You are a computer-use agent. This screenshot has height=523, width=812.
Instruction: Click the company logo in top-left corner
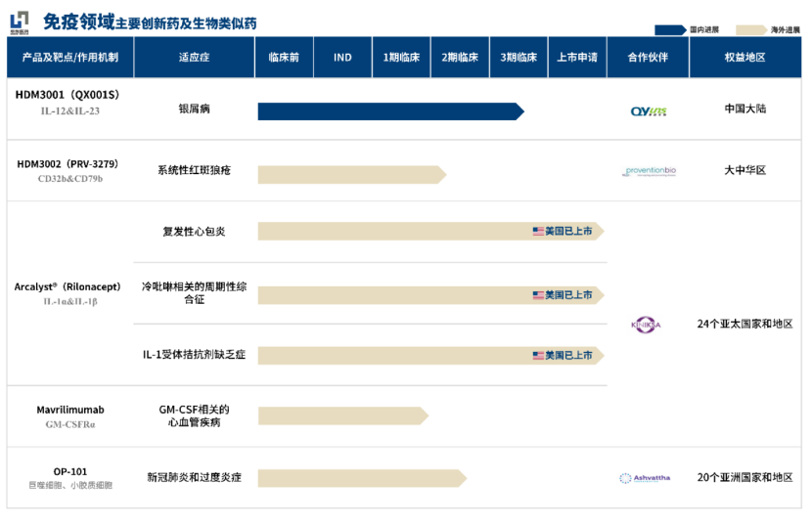tap(19, 21)
